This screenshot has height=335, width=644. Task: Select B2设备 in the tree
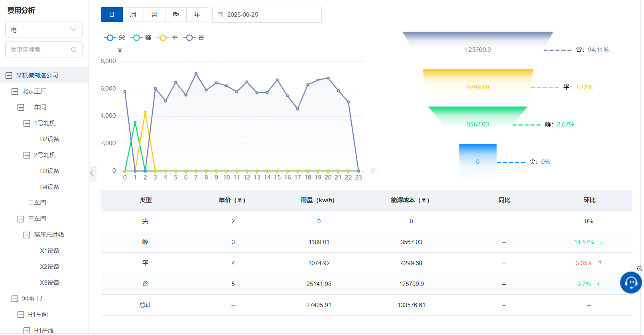coord(49,139)
